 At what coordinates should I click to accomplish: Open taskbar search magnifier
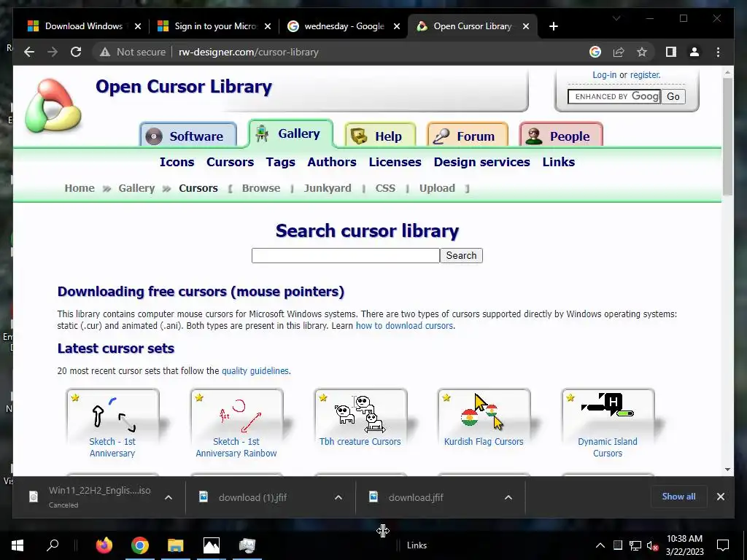53,545
